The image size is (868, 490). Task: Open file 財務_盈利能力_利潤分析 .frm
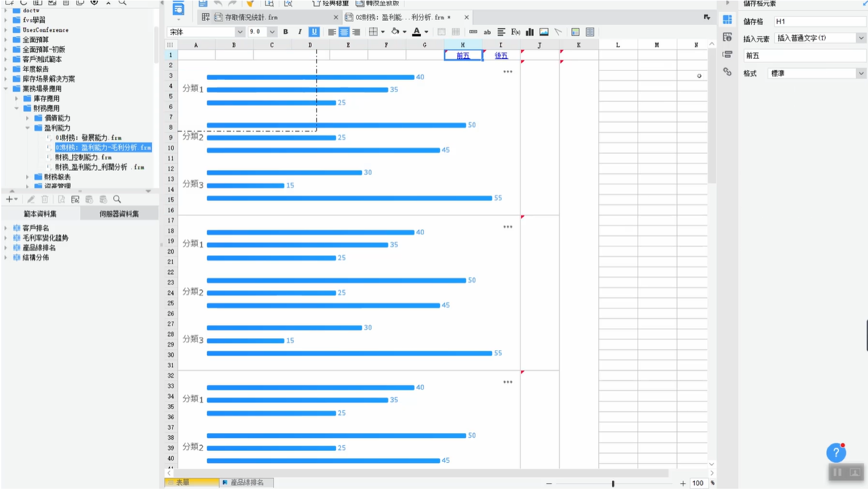[100, 167]
